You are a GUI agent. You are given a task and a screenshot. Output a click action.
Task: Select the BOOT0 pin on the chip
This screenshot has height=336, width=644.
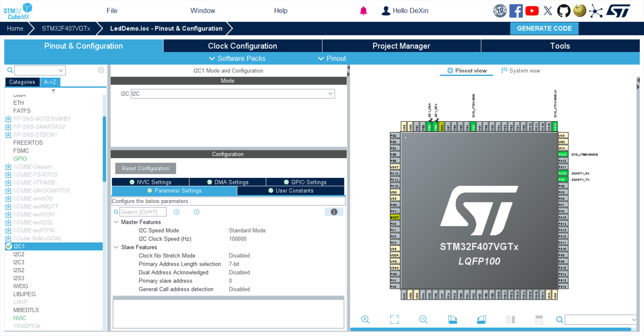442,127
